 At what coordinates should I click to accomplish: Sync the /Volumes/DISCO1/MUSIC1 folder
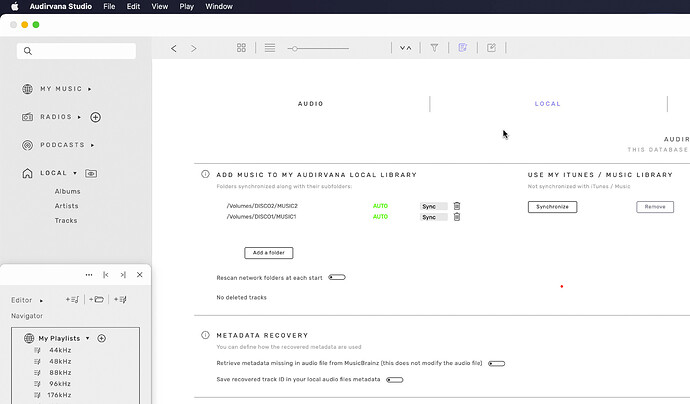433,217
